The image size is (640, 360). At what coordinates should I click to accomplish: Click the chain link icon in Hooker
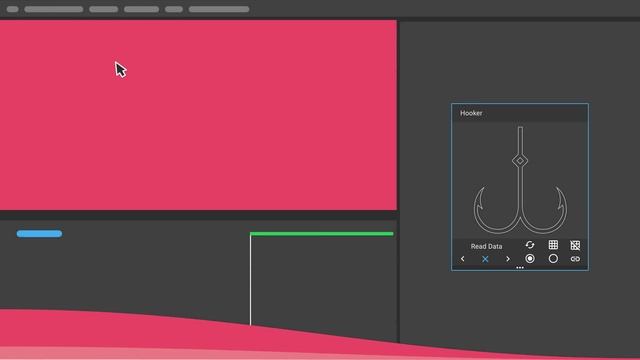point(575,259)
